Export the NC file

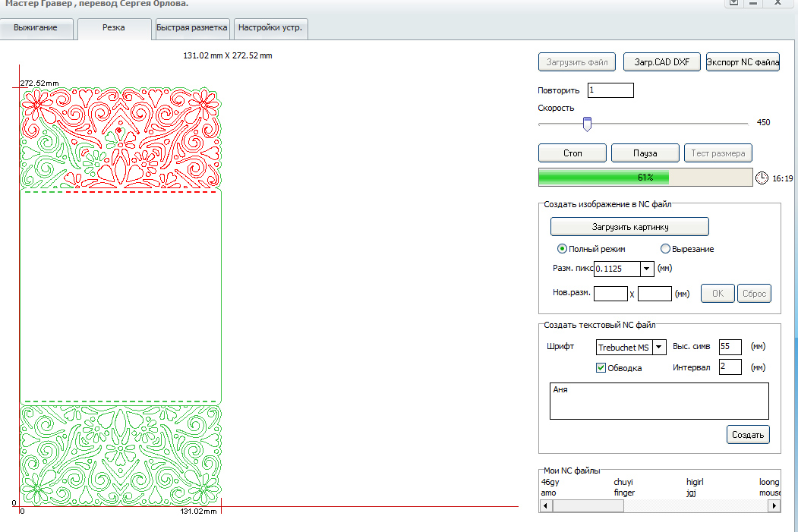pyautogui.click(x=743, y=62)
